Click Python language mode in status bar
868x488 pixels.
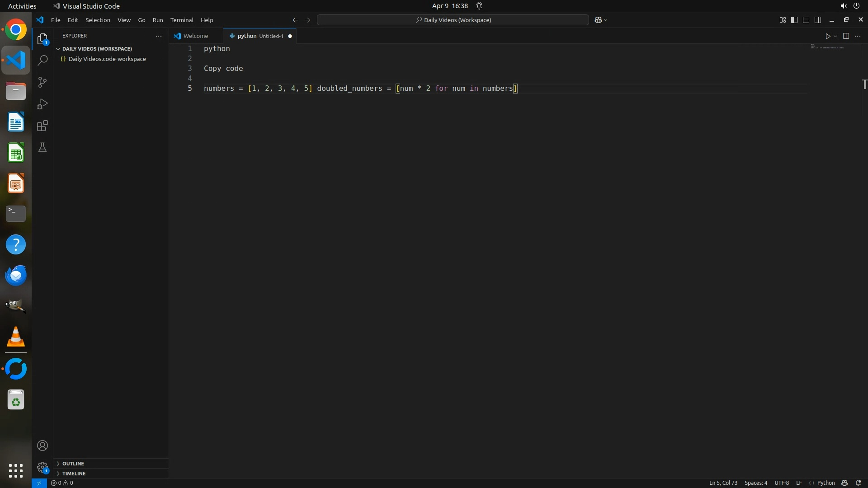(x=826, y=483)
